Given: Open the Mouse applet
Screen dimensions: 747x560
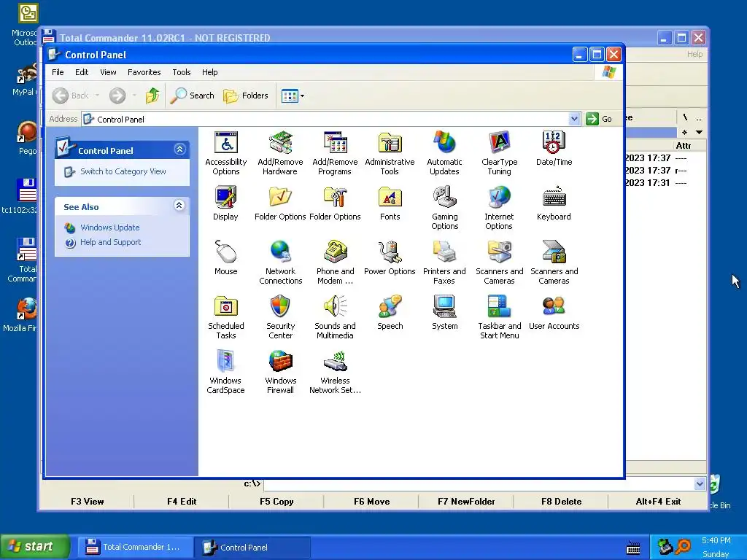Looking at the screenshot, I should (x=226, y=258).
